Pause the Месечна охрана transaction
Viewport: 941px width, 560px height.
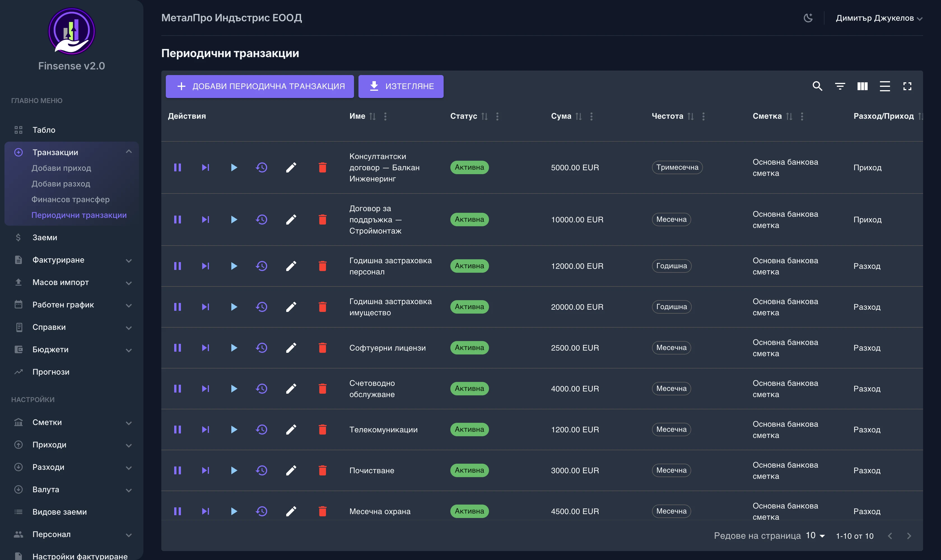177,511
